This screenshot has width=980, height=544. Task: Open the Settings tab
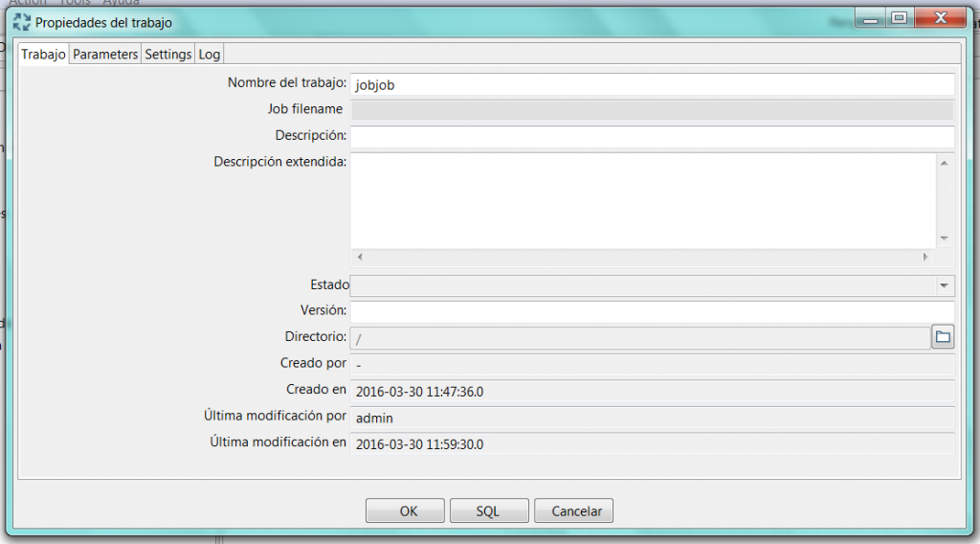point(168,55)
